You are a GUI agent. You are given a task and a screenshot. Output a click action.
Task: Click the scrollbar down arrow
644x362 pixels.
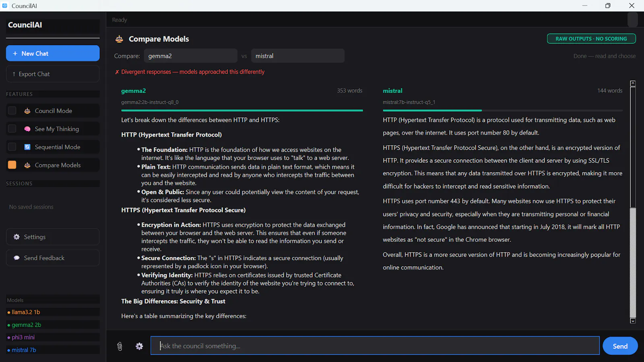(633, 321)
